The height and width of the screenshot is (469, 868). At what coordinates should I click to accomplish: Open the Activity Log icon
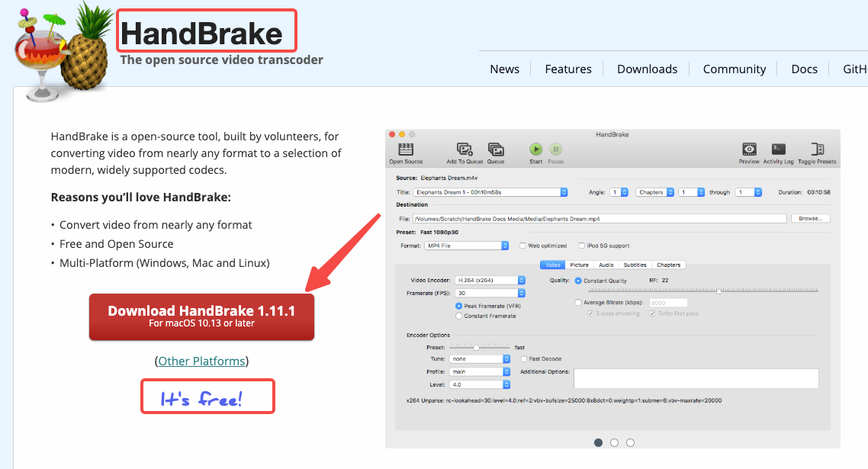(x=778, y=149)
